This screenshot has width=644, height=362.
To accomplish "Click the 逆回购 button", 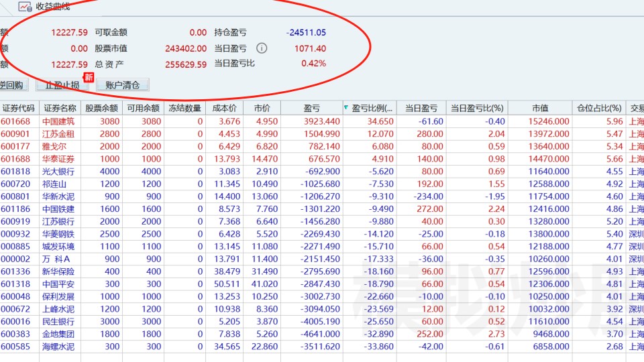I will [x=12, y=85].
